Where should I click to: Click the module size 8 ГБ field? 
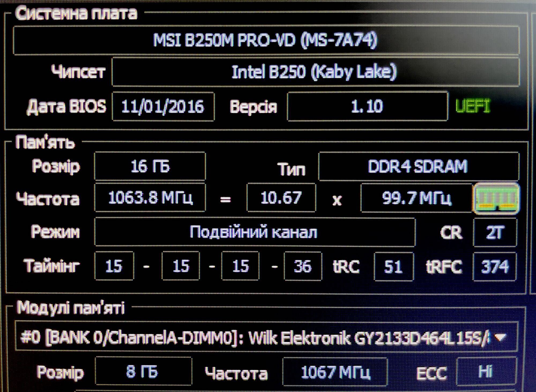143,371
